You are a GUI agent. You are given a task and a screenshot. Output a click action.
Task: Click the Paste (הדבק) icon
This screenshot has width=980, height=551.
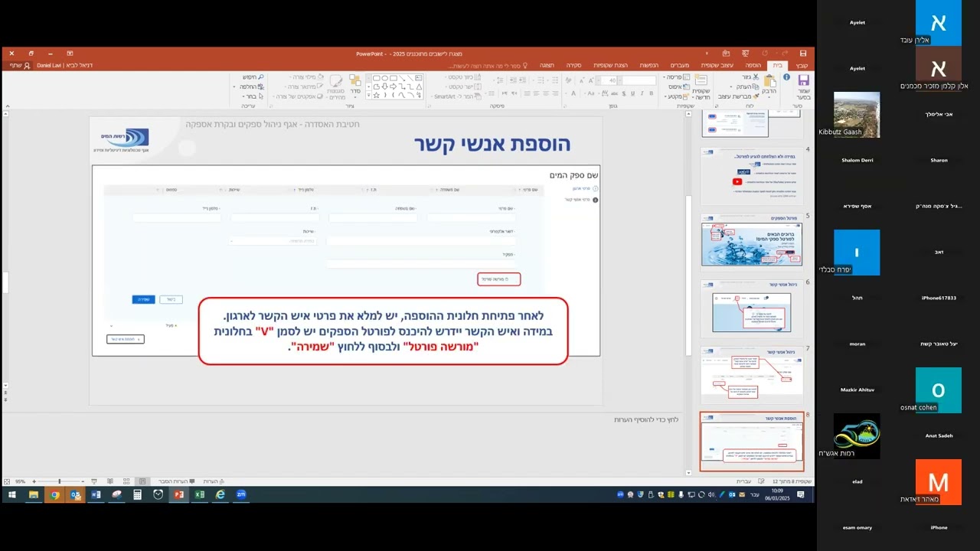click(x=769, y=81)
